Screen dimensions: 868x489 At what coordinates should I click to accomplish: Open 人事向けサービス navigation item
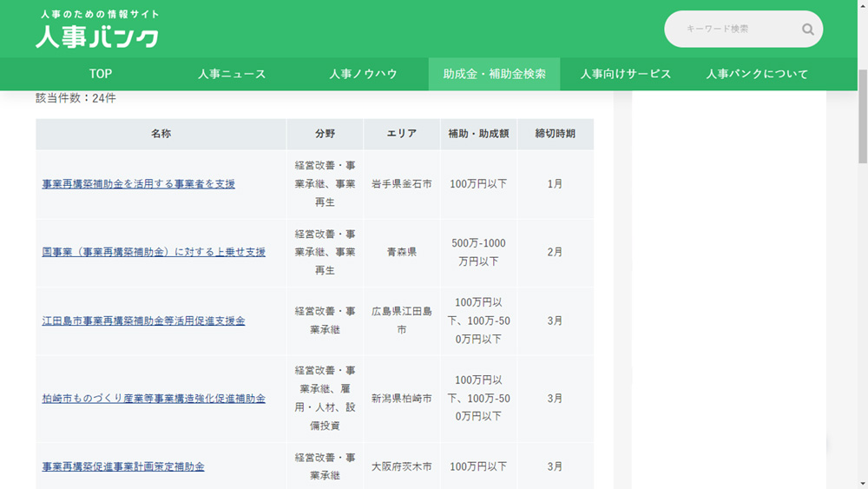tap(626, 75)
